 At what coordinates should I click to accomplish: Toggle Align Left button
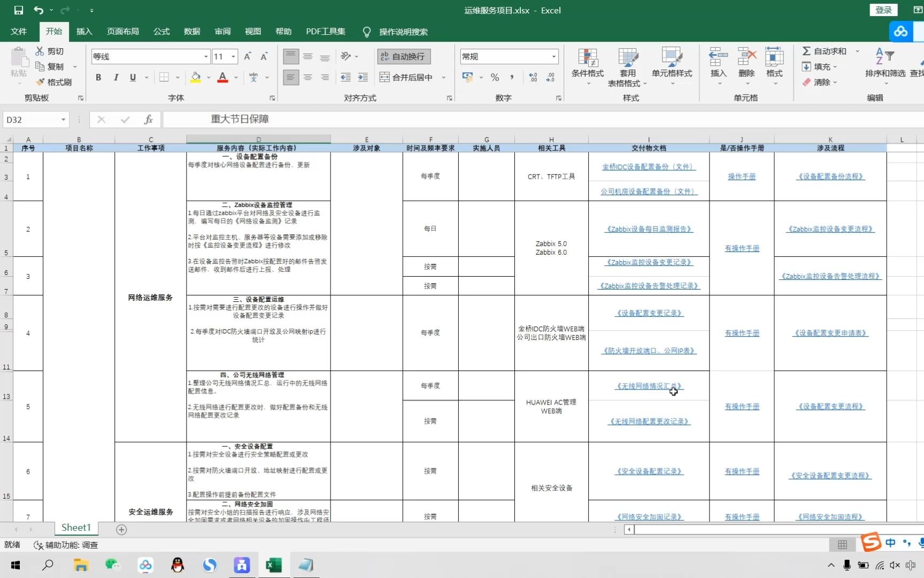tap(291, 77)
